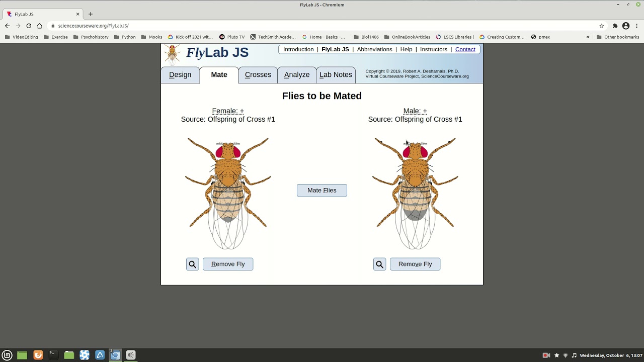Open the Linux Mint start menu

click(x=7, y=355)
